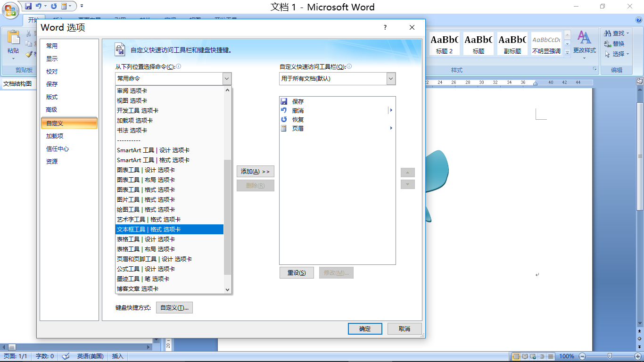Select 页眉和页脚工具 | 设计 选项卡 in list
Screen dimensions: 644x362
170,259
